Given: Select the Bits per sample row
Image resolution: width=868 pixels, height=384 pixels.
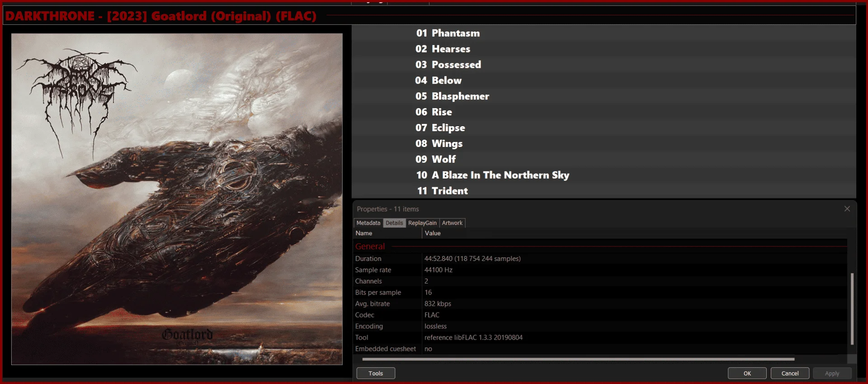Looking at the screenshot, I should click(x=600, y=293).
